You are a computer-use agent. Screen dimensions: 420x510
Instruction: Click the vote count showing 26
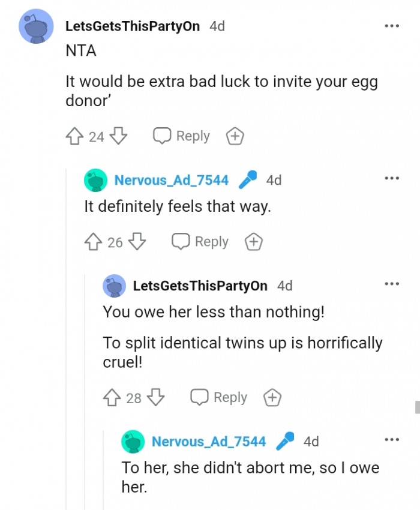pyautogui.click(x=116, y=242)
